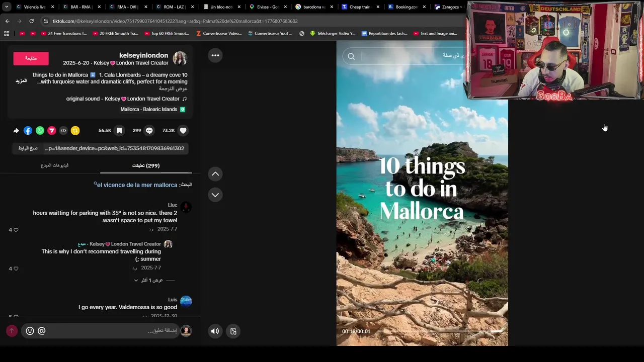The image size is (644, 362).
Task: Search 'el vicence de la mer mallorca'
Action: (137, 185)
